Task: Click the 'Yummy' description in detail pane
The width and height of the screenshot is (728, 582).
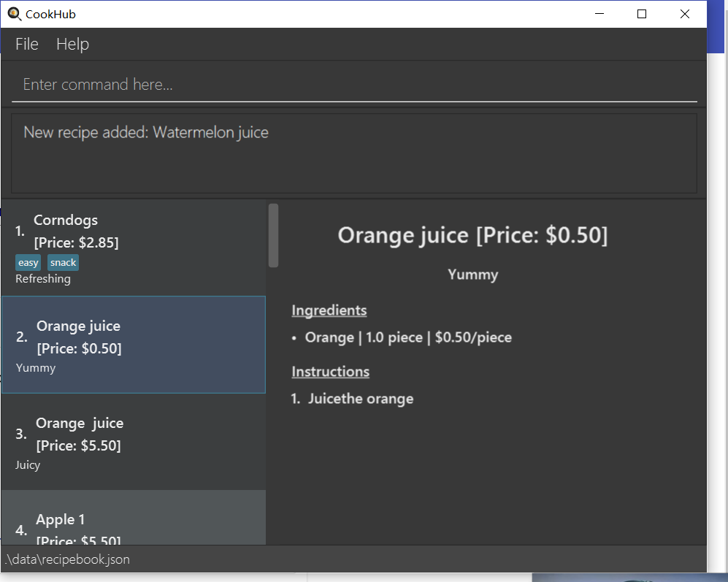Action: click(472, 275)
